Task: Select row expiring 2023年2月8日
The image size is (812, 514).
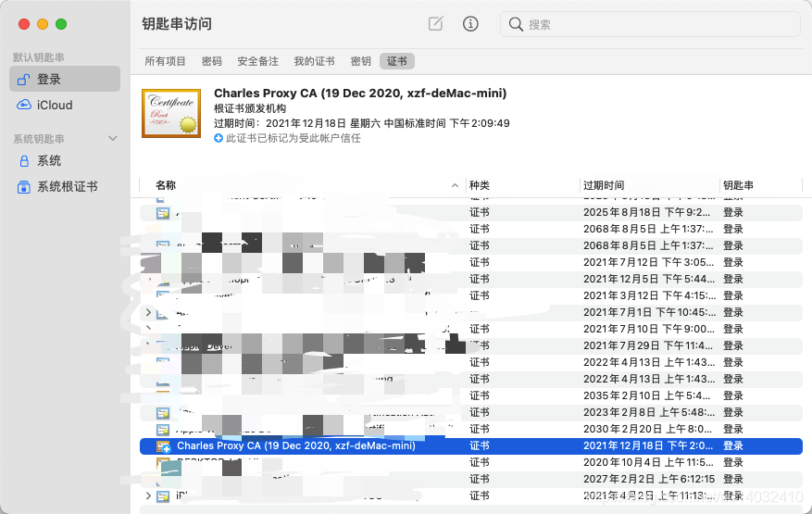Action: tap(471, 412)
